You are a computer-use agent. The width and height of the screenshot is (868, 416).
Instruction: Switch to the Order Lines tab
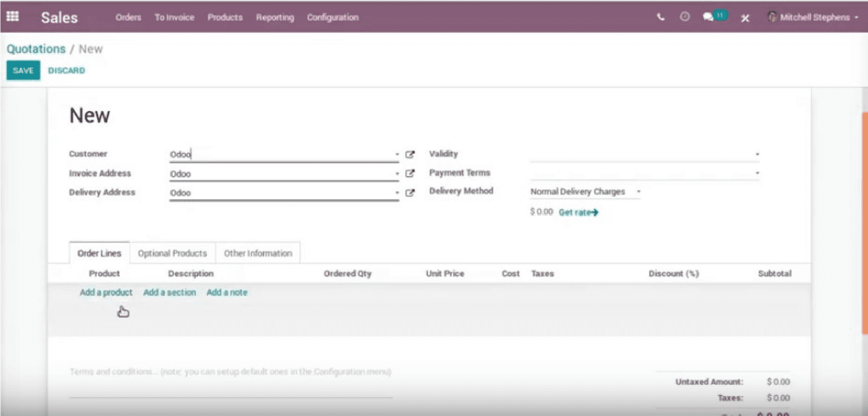coord(99,253)
